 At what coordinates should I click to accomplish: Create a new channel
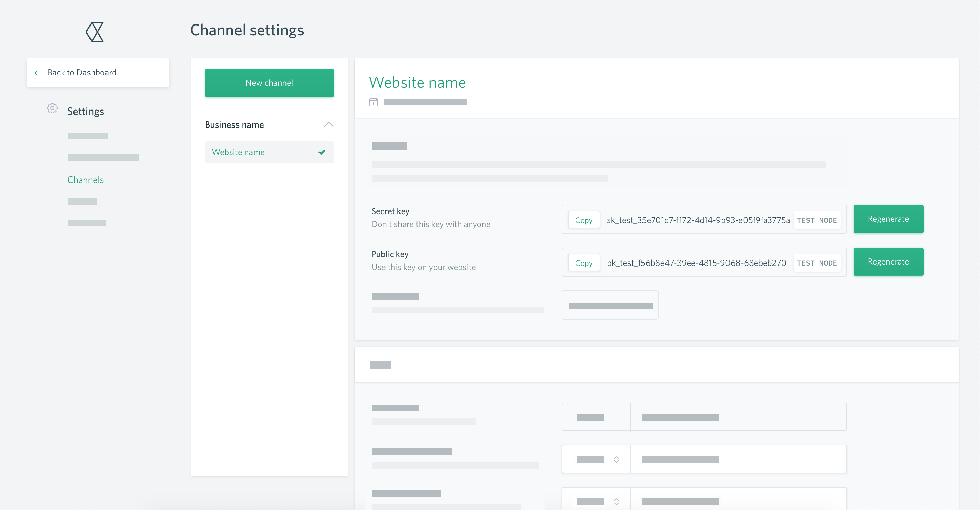tap(269, 83)
